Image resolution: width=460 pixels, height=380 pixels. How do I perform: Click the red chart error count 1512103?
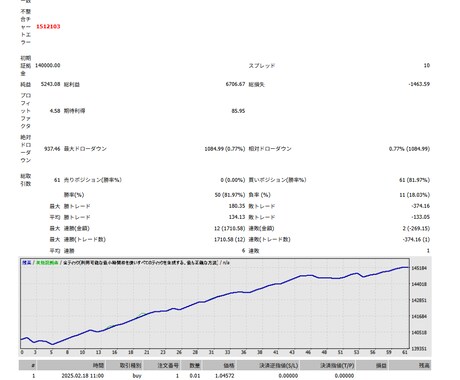click(x=48, y=26)
